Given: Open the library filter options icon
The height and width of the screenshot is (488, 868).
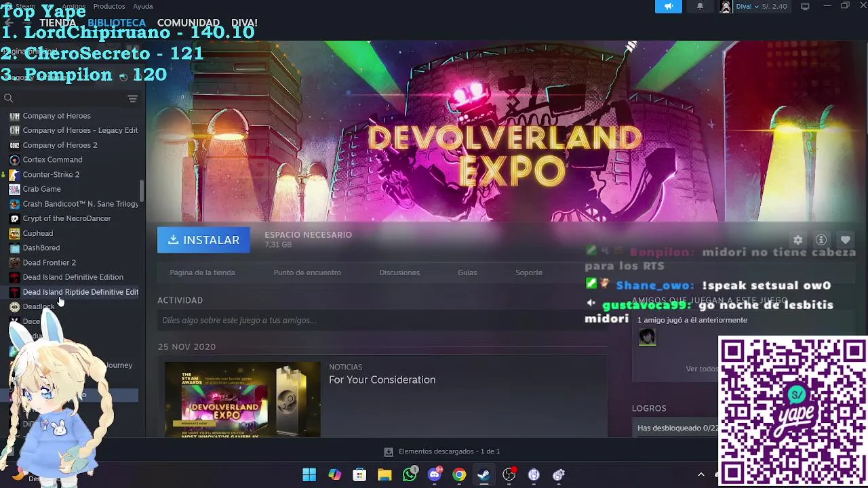Looking at the screenshot, I should pos(132,99).
